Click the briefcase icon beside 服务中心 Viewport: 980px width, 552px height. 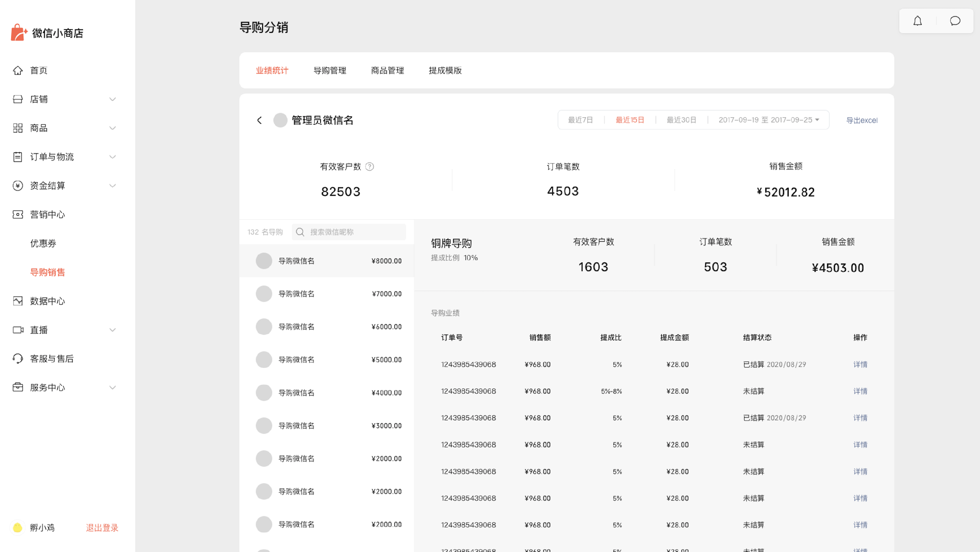pos(17,387)
